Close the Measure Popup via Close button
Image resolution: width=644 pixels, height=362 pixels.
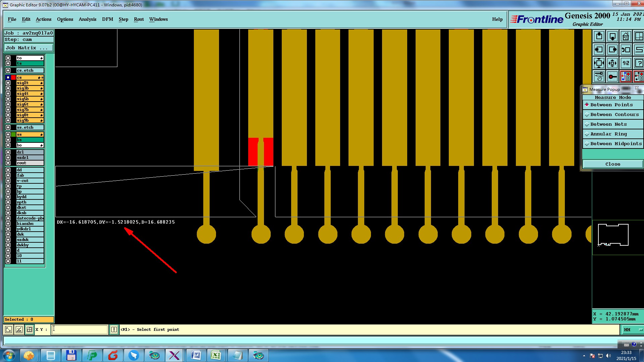612,164
